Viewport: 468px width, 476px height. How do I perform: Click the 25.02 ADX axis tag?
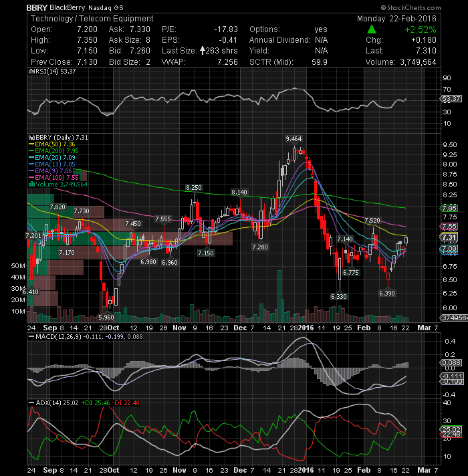tap(451, 429)
